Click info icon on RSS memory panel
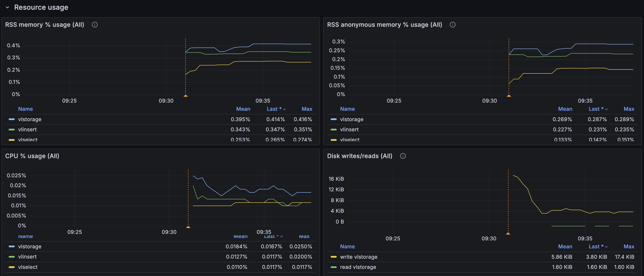Image resolution: width=644 pixels, height=276 pixels. [x=95, y=25]
